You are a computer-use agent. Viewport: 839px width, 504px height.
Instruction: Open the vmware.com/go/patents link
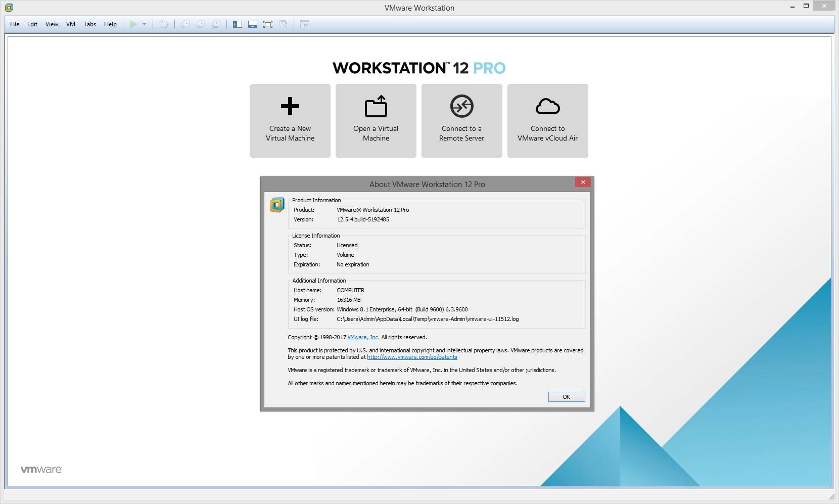412,357
